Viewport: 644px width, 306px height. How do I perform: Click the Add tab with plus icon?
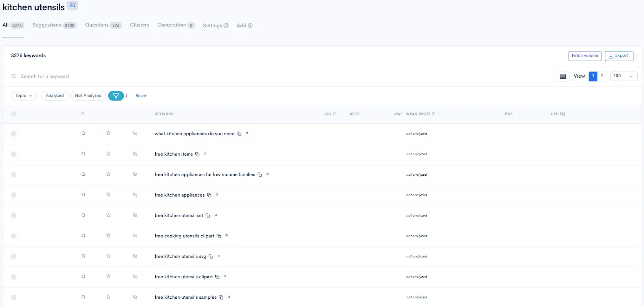245,25
